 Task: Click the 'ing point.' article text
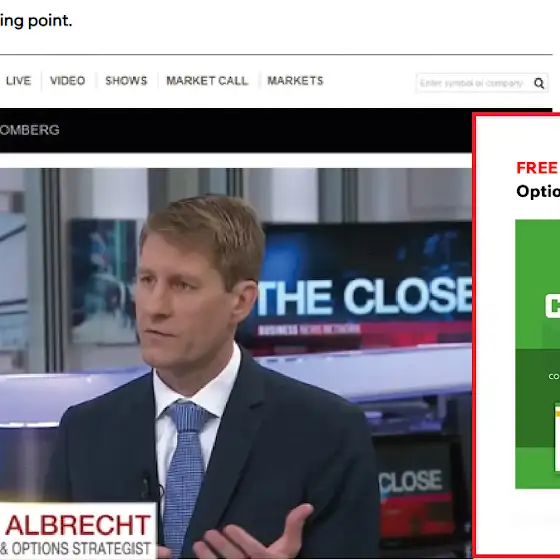point(36,21)
